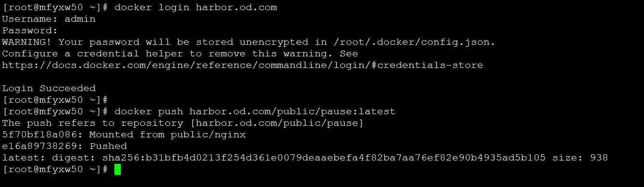
Task: Click the last [root@mfyxw50 ~]# prompt
Action: pos(55,169)
